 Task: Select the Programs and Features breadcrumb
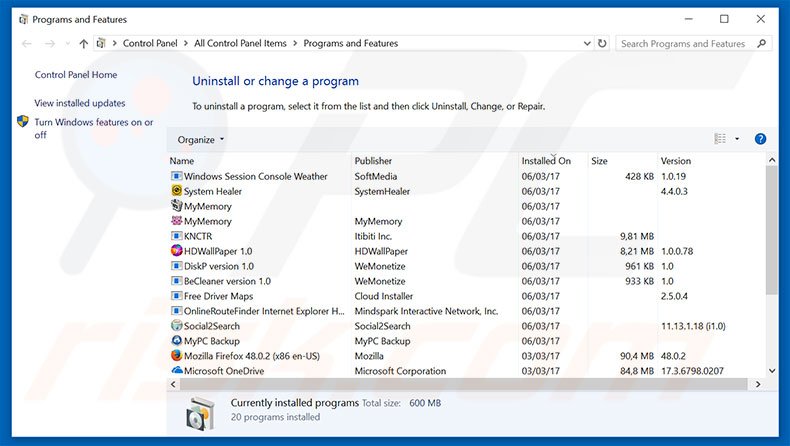pos(351,43)
